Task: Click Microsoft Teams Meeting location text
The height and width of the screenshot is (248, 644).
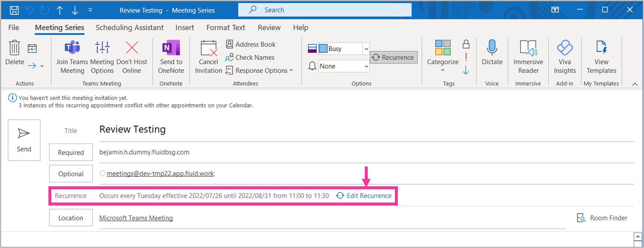Action: 136,218
